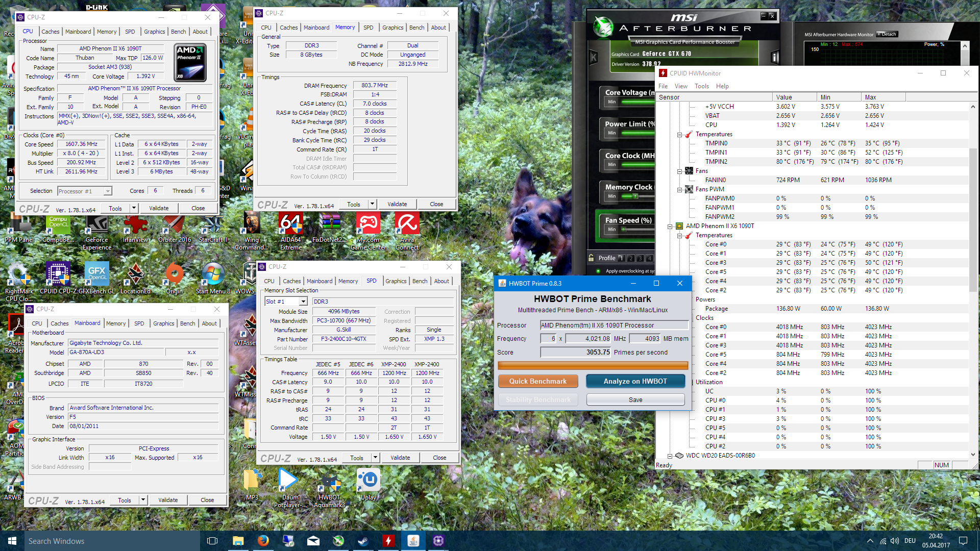The width and height of the screenshot is (980, 551).
Task: Open FixDotNet2 desktop shortcut
Action: 330,228
